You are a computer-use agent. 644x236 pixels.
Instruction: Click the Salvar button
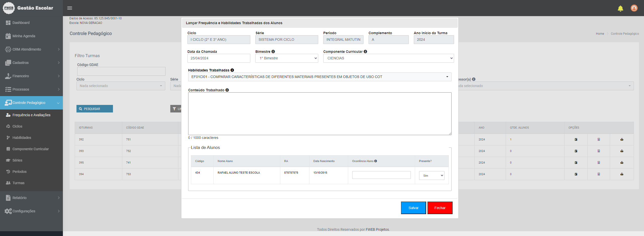click(x=413, y=208)
